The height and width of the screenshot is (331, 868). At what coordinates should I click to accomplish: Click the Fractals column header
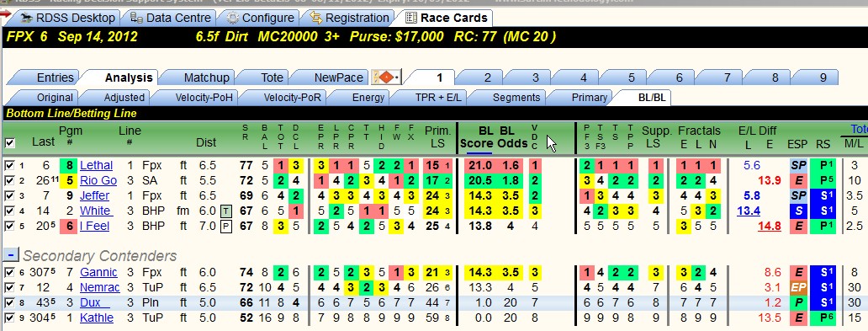point(699,131)
